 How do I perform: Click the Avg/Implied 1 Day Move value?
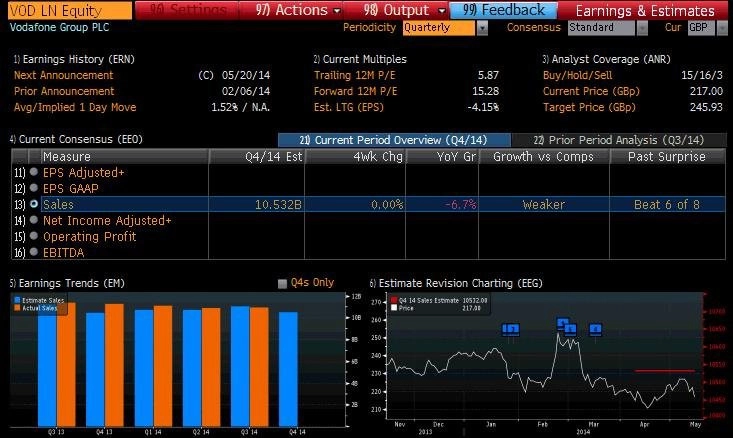coord(240,107)
